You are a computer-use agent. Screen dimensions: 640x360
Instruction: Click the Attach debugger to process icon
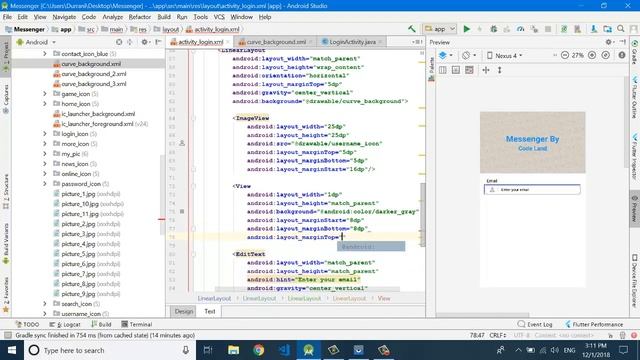[x=534, y=29]
